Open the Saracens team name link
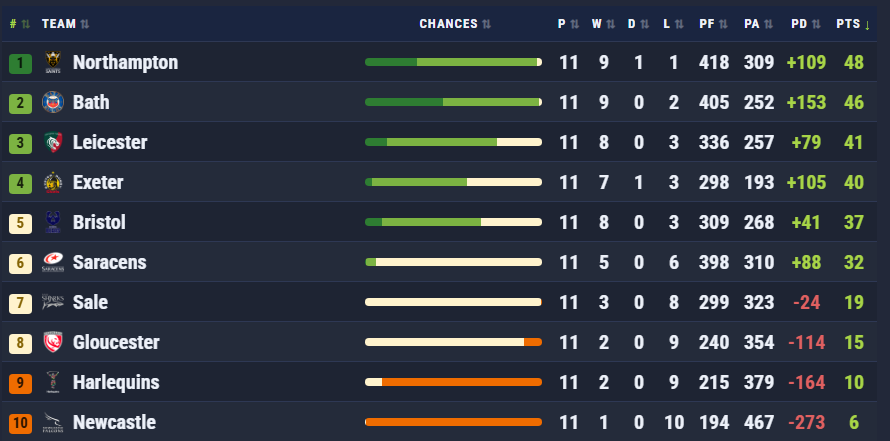The image size is (890, 441). tap(110, 263)
